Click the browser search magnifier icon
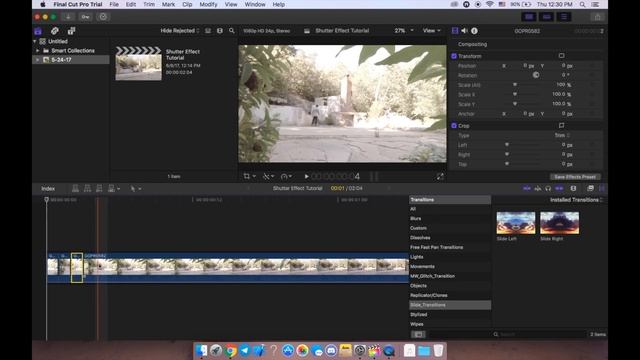Viewport: 640px width, 360px height. coord(232,31)
